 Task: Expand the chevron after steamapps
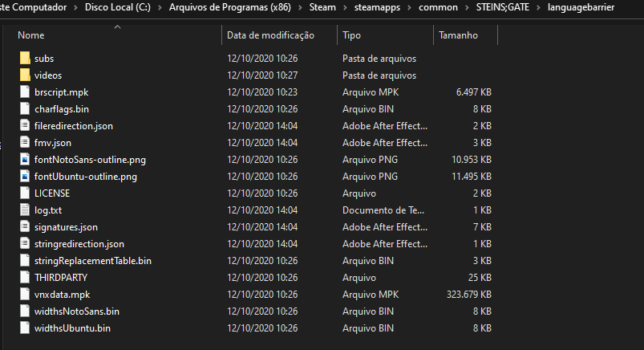(410, 7)
